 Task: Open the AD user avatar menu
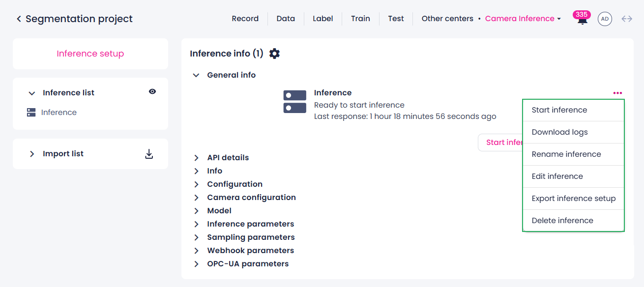(x=605, y=19)
